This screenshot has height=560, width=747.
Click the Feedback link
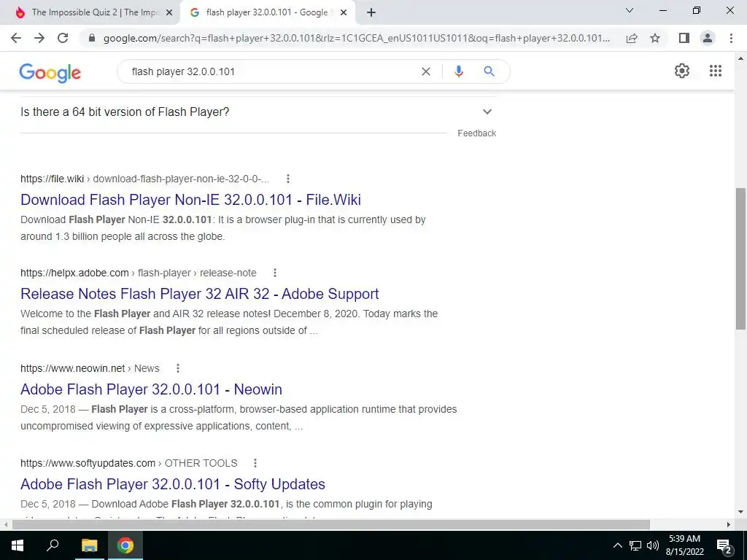tap(476, 133)
